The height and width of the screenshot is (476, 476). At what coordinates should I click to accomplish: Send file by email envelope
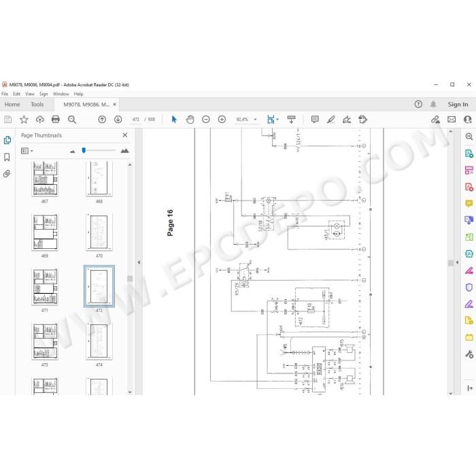pyautogui.click(x=452, y=120)
